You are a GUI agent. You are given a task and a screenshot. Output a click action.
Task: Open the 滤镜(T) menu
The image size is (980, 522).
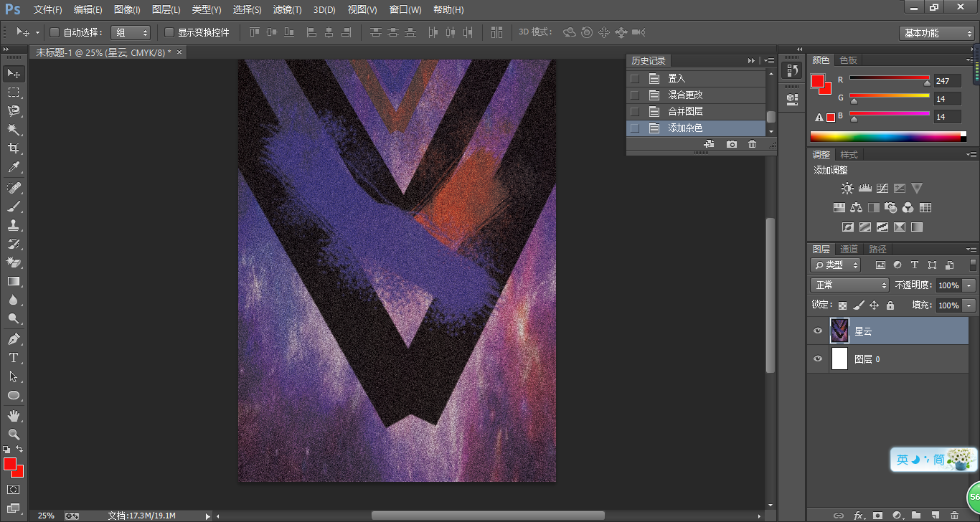pyautogui.click(x=288, y=10)
